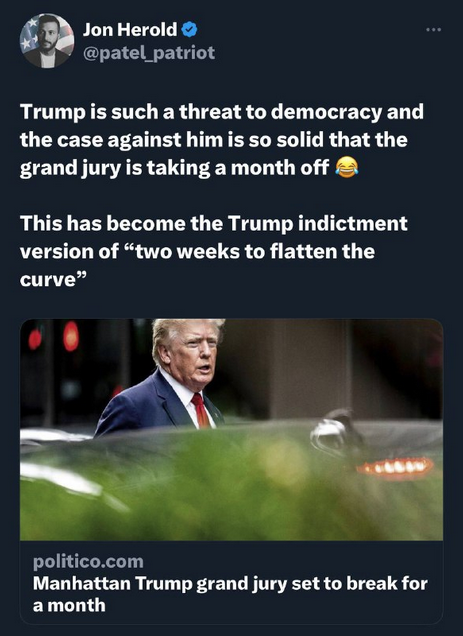Open Jon Herold's profile avatar
Image resolution: width=463 pixels, height=636 pixels.
pyautogui.click(x=47, y=41)
